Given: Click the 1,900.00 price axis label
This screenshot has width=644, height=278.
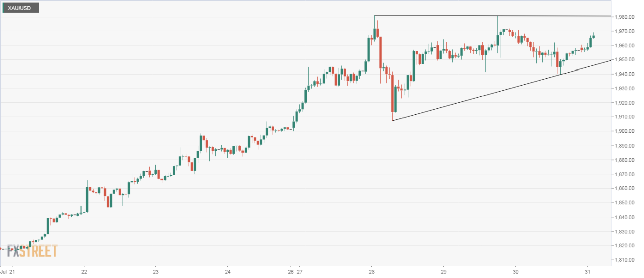Looking at the screenshot, I should coord(627,131).
